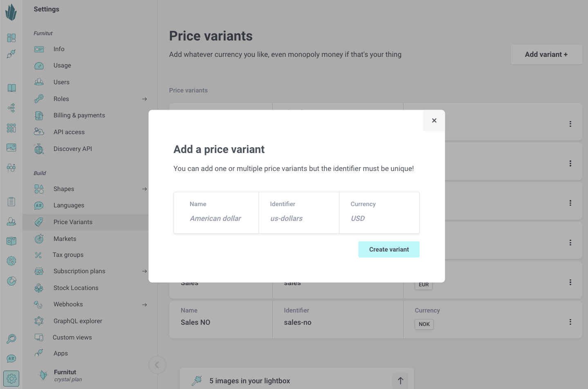Expand the Roles submenu arrow
The height and width of the screenshot is (389, 588).
pos(144,99)
